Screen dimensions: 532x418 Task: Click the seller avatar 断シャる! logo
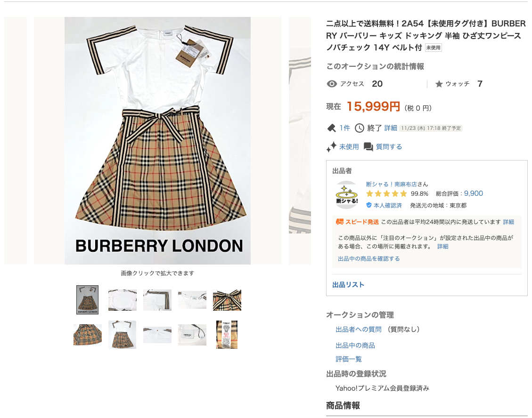(x=347, y=195)
